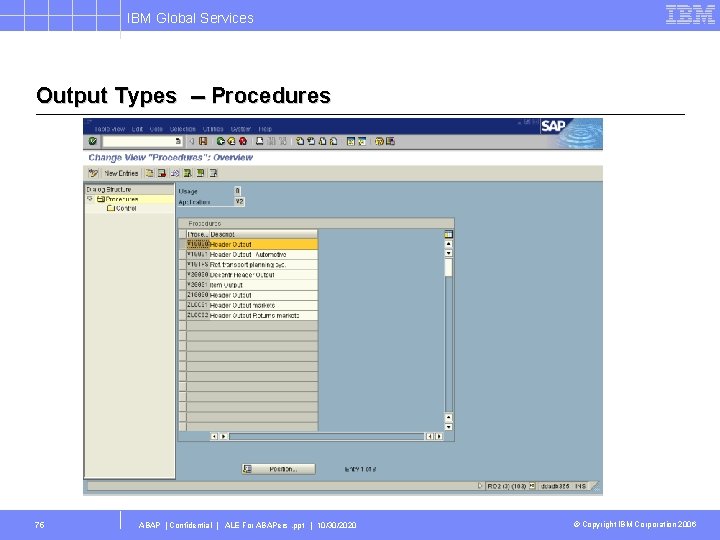Click the yellow Help question-mark icon

tap(379, 141)
